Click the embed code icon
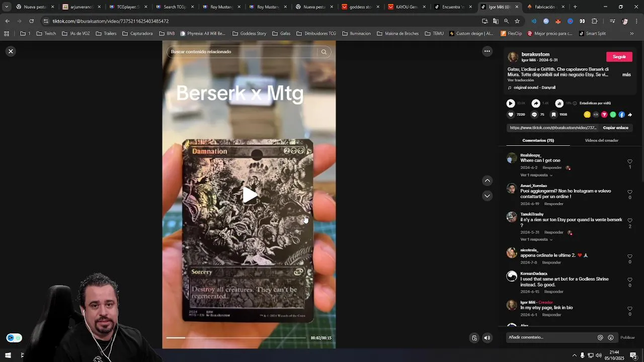This screenshot has width=644, height=362. tap(596, 115)
